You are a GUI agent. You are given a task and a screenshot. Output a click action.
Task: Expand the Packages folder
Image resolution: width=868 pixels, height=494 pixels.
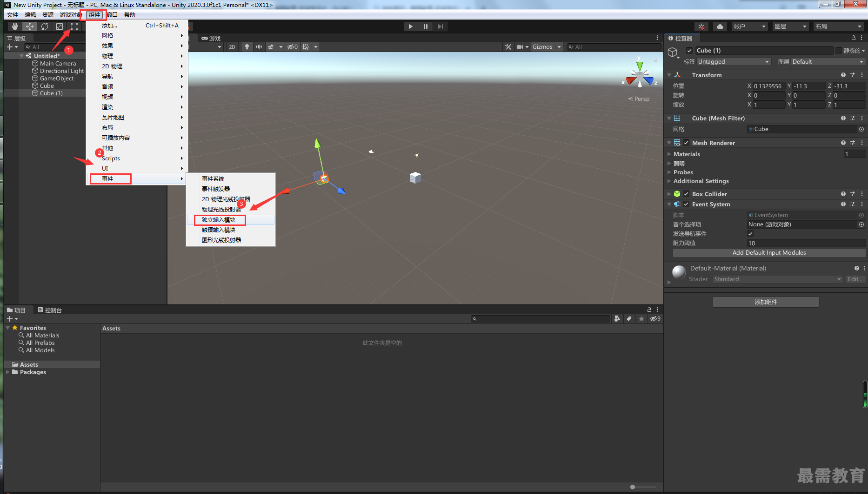(x=8, y=372)
